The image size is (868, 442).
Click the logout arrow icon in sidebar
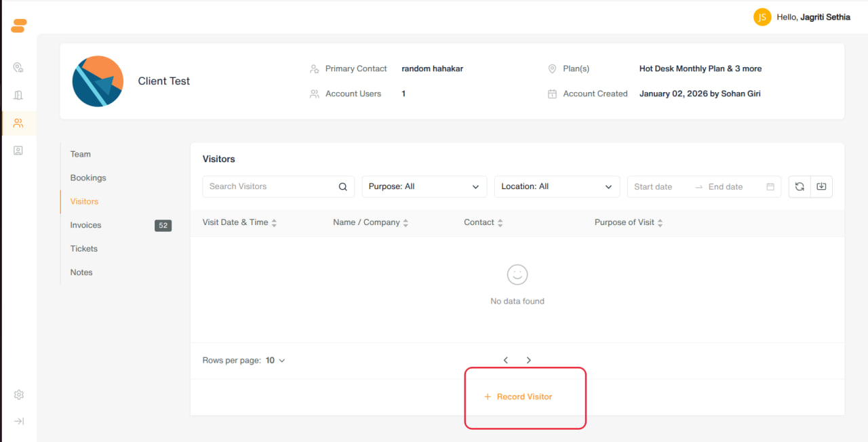pyautogui.click(x=19, y=421)
